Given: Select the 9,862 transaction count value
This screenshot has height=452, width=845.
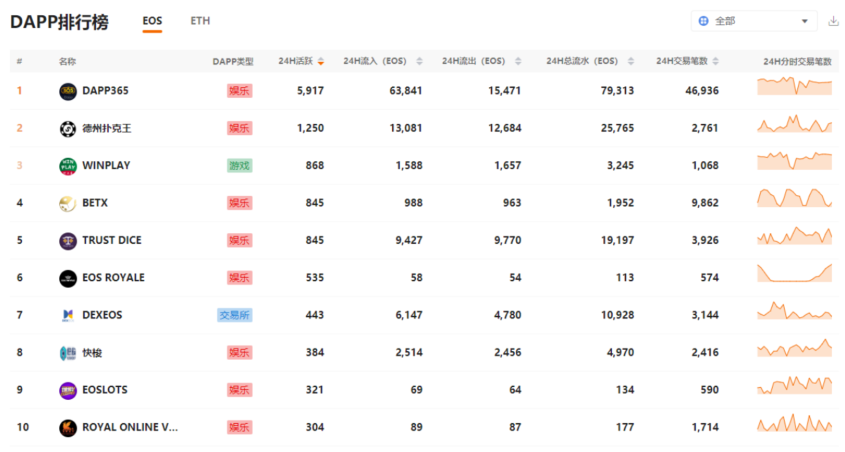Looking at the screenshot, I should pyautogui.click(x=705, y=203).
